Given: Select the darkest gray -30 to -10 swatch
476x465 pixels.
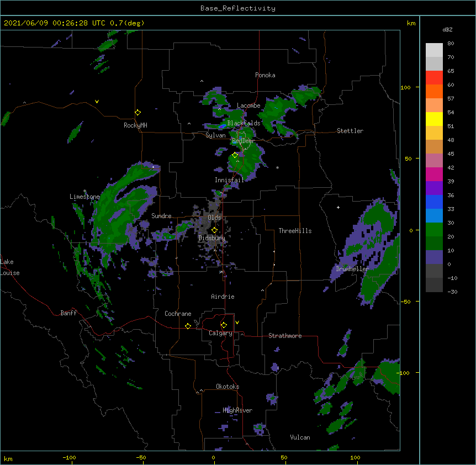Looking at the screenshot, I should tap(434, 285).
